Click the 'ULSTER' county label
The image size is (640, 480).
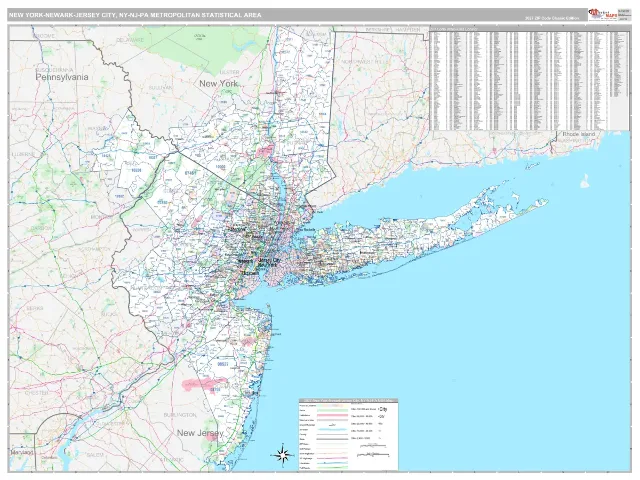pos(229,72)
